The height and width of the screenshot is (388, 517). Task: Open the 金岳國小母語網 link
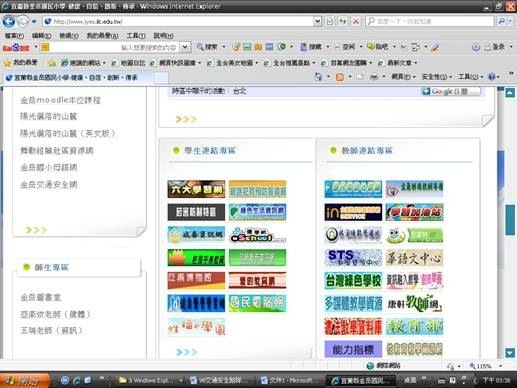(49, 167)
